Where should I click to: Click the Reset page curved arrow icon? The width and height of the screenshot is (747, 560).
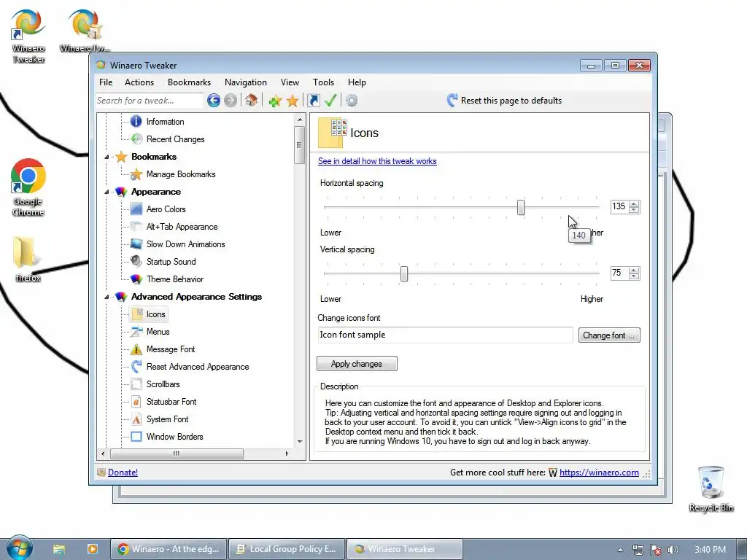452,100
